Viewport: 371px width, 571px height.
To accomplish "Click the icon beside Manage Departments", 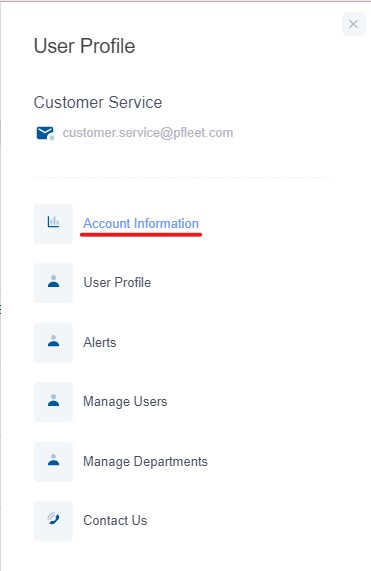I will click(54, 462).
